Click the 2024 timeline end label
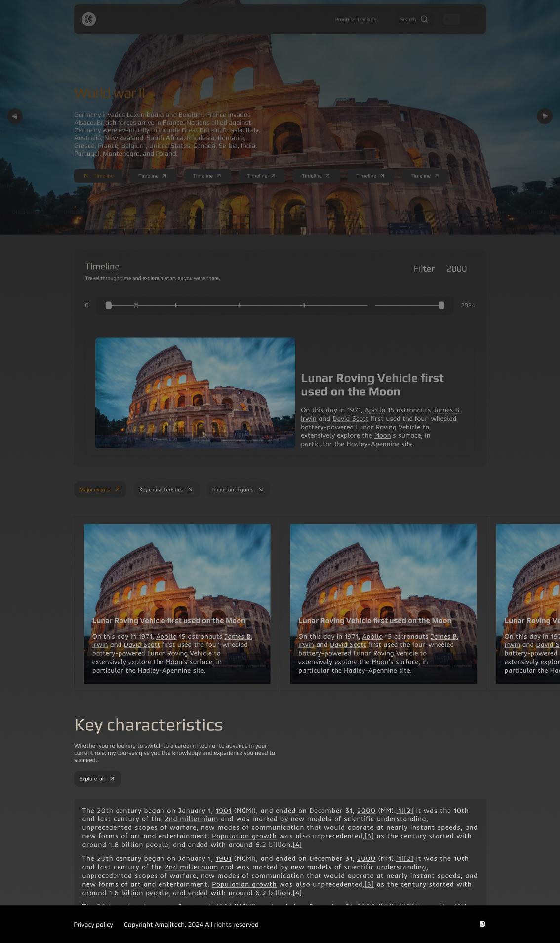This screenshot has width=560, height=943. [x=468, y=305]
